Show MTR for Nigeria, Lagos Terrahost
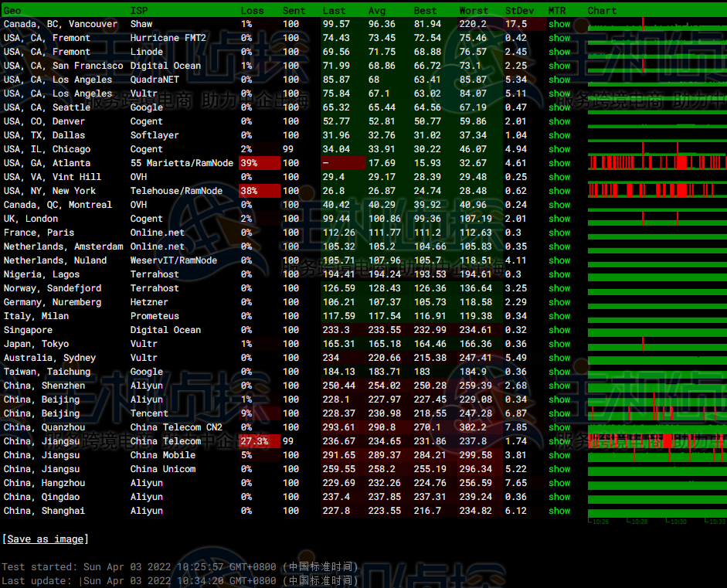The width and height of the screenshot is (727, 588). point(559,274)
